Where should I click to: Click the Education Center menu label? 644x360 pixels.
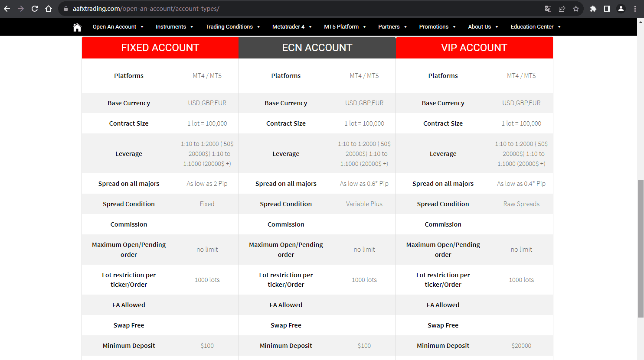tap(532, 27)
